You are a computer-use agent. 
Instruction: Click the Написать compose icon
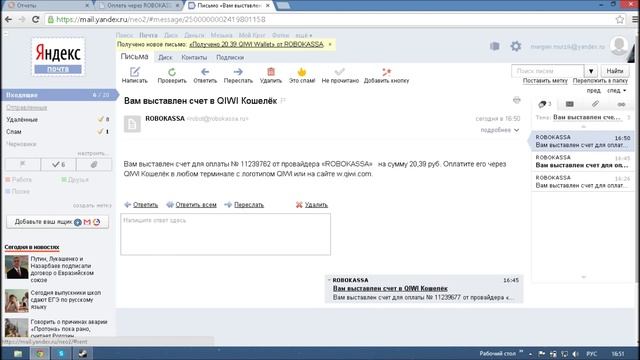(135, 72)
